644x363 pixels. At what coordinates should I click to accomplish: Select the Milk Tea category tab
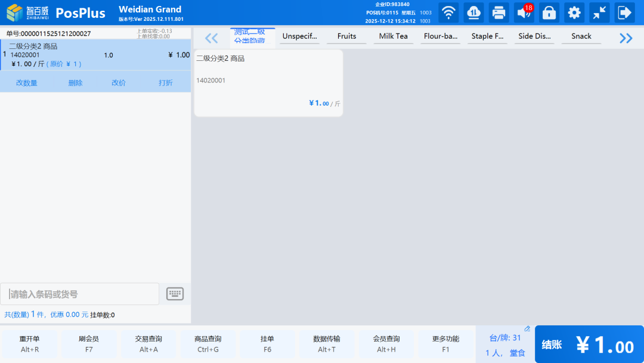pos(394,36)
